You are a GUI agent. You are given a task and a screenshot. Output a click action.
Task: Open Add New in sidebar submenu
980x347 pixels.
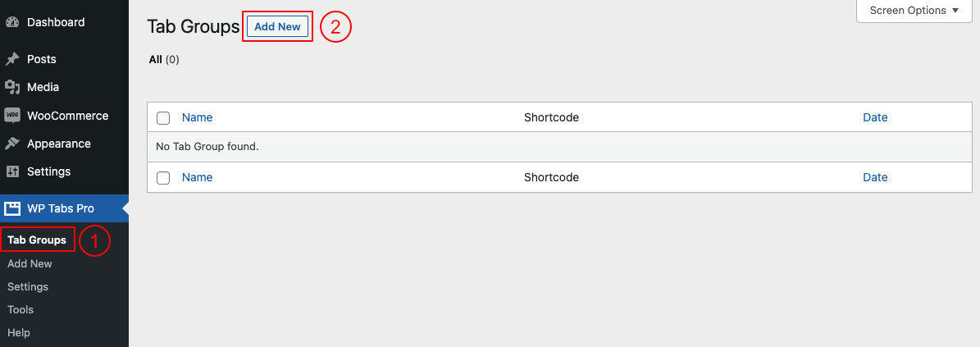coord(30,263)
